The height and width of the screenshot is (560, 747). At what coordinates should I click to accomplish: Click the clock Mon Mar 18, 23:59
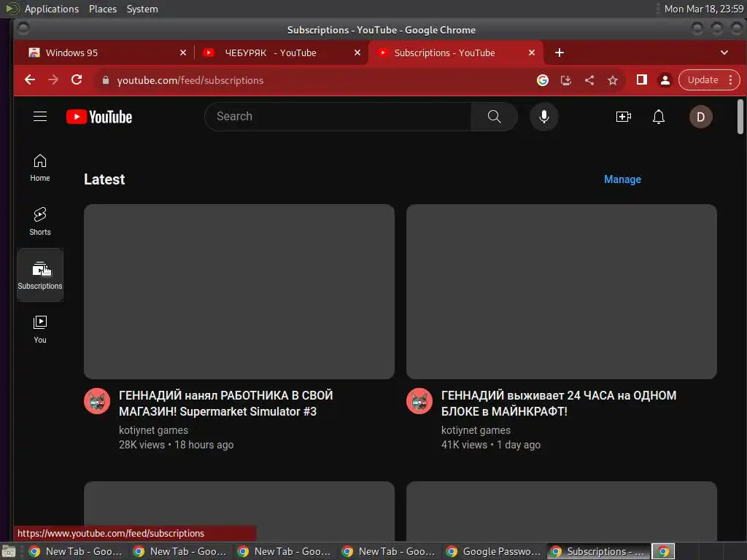coord(704,9)
